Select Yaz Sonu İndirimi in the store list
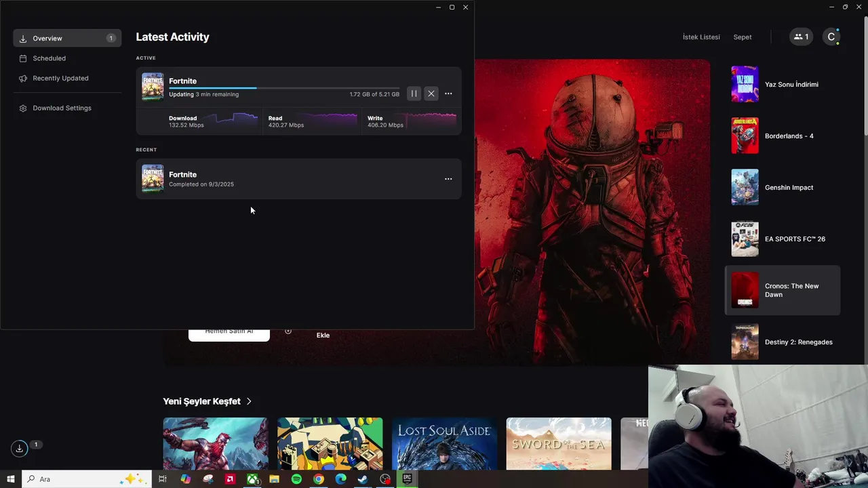 [x=783, y=84]
